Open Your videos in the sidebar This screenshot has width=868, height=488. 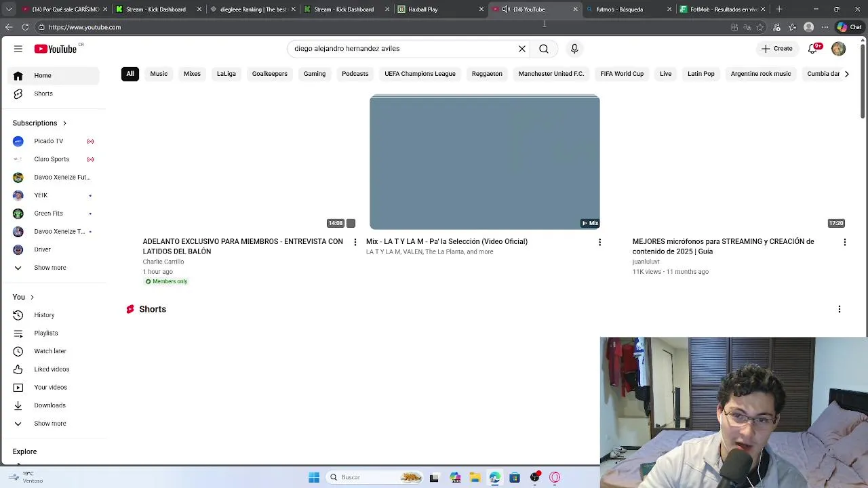[x=51, y=387]
